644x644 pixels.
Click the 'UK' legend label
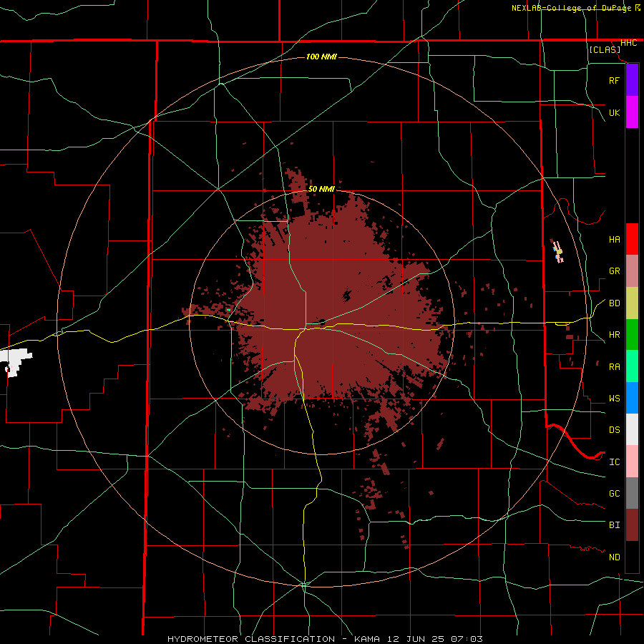(614, 112)
